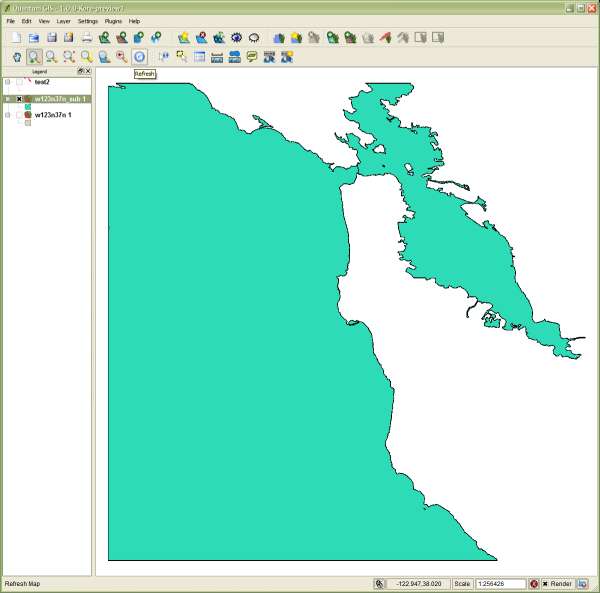
Task: Uncheck visibility of w123n37n_sub 1 layer
Action: tap(19, 99)
